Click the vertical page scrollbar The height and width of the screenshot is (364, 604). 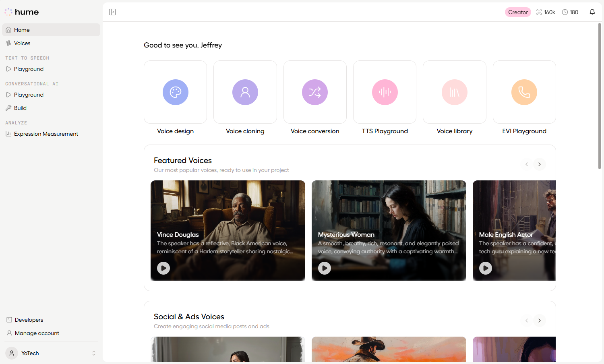(x=600, y=96)
